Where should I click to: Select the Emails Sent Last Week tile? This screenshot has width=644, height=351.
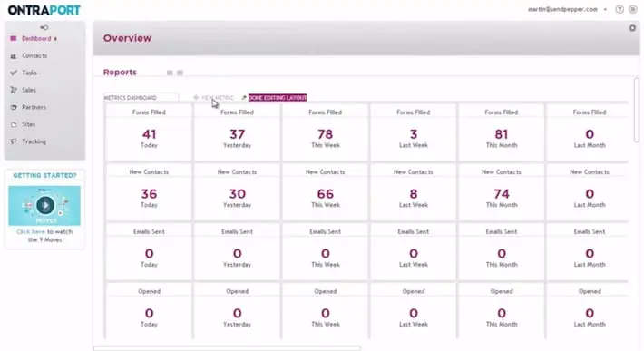[414, 251]
